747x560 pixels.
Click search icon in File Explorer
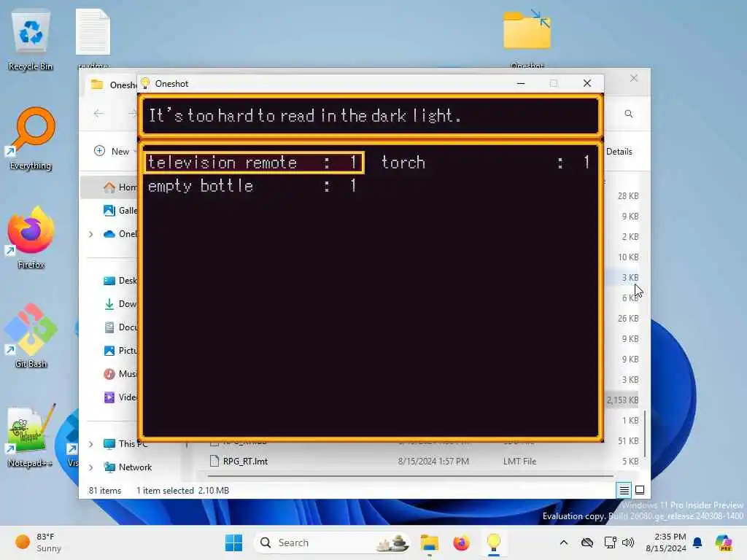(628, 114)
